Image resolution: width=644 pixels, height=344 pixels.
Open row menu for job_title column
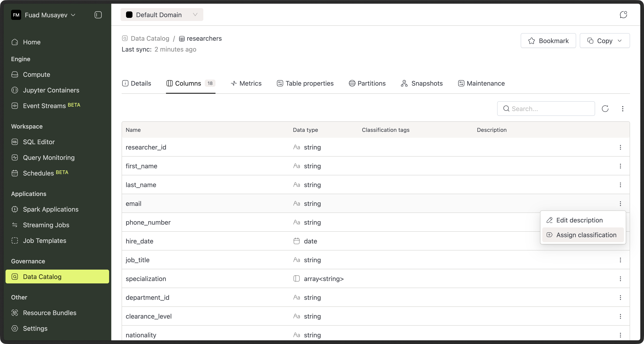pos(620,260)
